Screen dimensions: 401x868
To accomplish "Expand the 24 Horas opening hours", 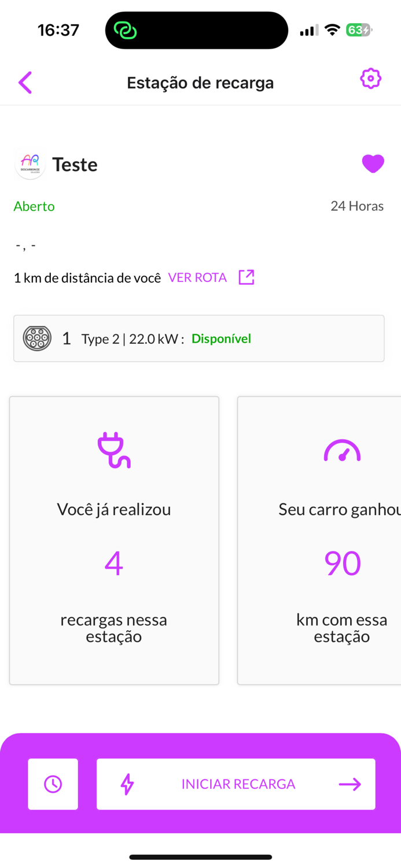I will [x=357, y=205].
